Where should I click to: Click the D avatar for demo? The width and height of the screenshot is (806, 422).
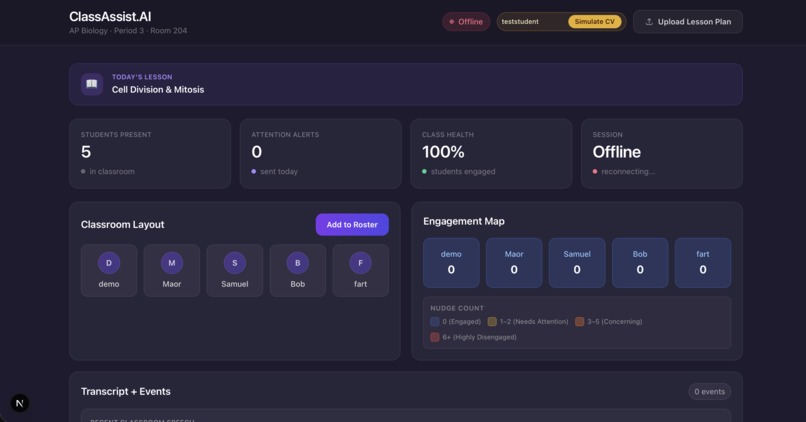[x=109, y=263]
